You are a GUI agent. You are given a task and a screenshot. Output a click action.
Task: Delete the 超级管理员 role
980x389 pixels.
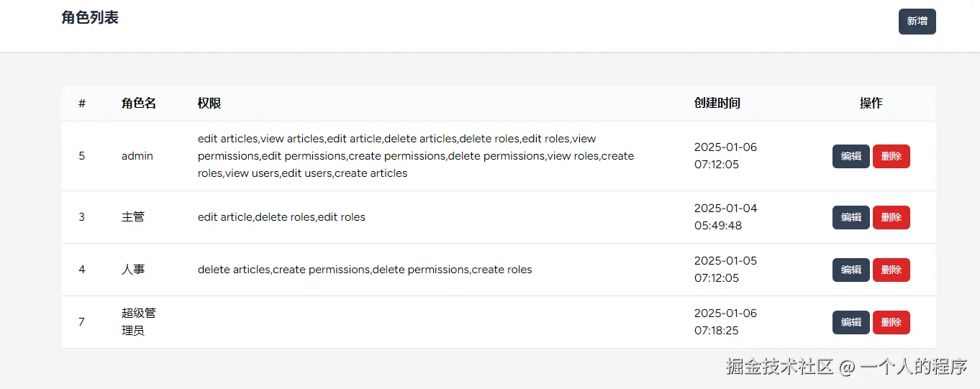pyautogui.click(x=891, y=322)
